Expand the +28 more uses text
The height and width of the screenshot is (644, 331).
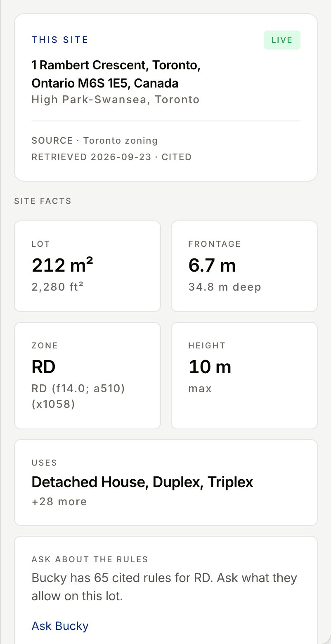click(x=59, y=502)
